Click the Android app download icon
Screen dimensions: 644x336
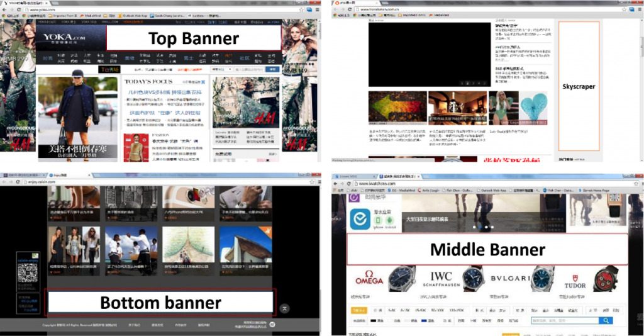pyautogui.click(x=390, y=221)
